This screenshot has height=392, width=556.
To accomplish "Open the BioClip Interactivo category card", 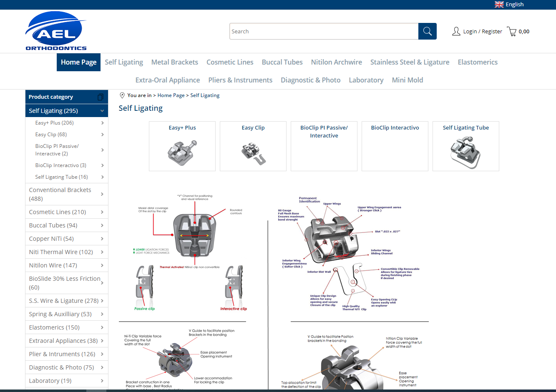I will (x=395, y=146).
